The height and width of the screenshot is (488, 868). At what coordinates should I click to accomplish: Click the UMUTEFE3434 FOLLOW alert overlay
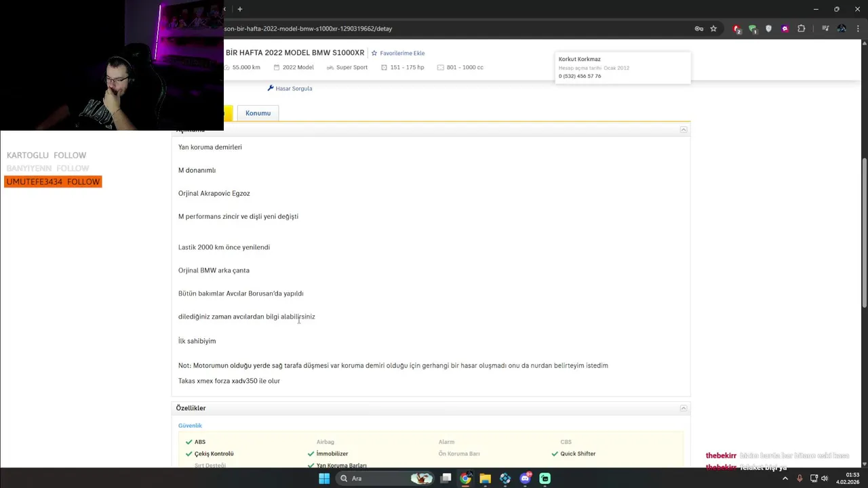tap(53, 182)
